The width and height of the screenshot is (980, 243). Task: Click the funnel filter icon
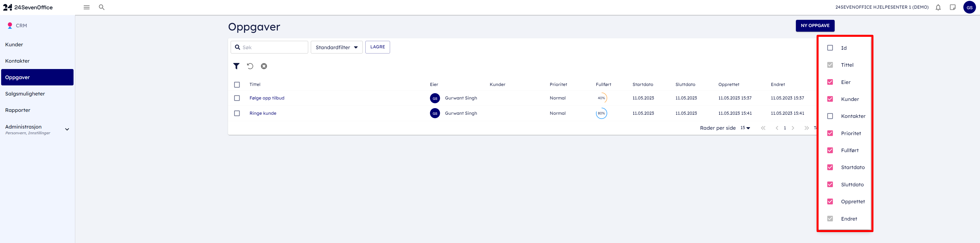[x=236, y=66]
